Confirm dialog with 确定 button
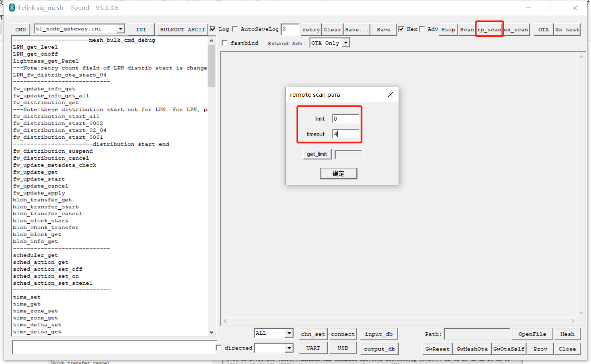This screenshot has height=364, width=591. tap(339, 174)
